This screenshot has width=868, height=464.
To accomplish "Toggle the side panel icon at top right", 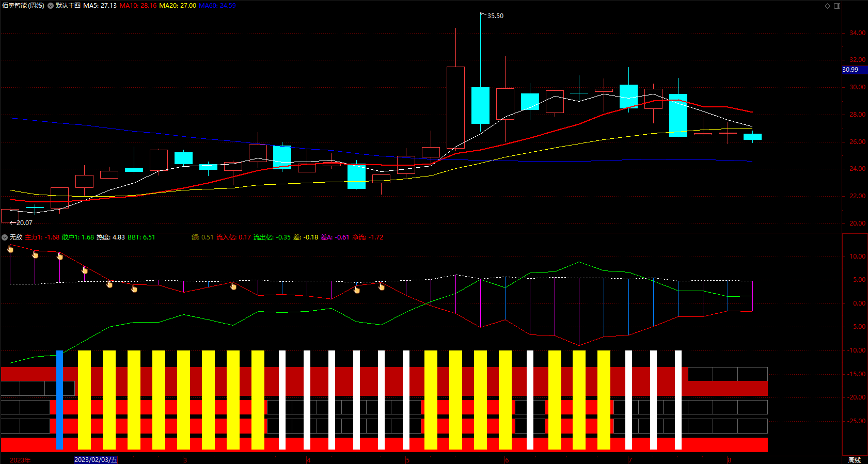I will tap(837, 6).
